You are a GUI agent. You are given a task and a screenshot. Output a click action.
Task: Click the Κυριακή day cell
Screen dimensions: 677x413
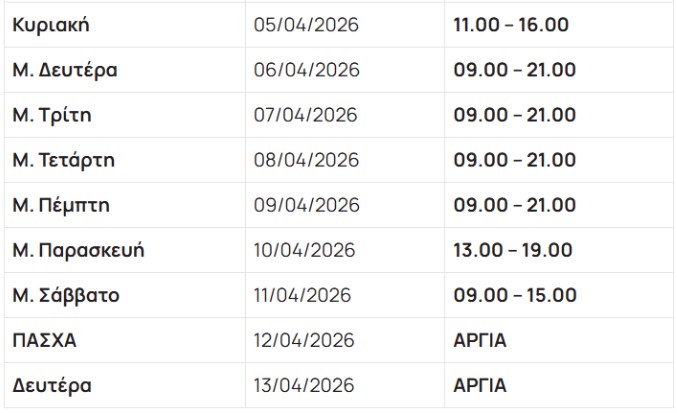click(x=50, y=25)
